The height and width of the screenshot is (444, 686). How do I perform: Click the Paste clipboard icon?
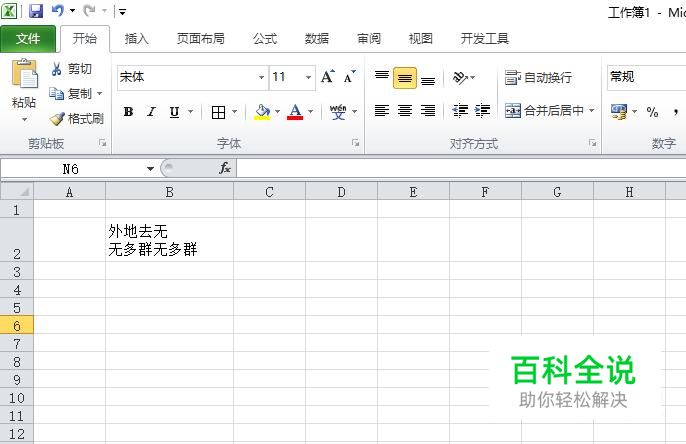(24, 73)
